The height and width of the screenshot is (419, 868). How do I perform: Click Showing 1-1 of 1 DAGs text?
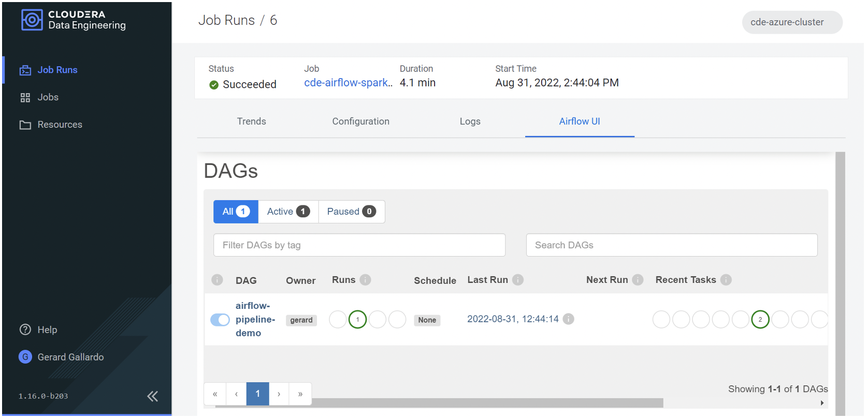(x=778, y=389)
